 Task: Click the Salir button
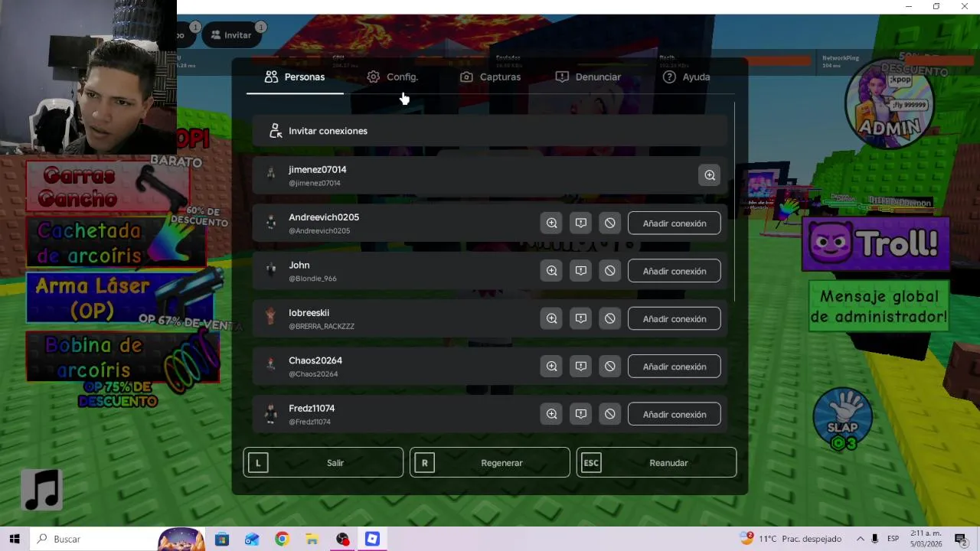tap(323, 462)
